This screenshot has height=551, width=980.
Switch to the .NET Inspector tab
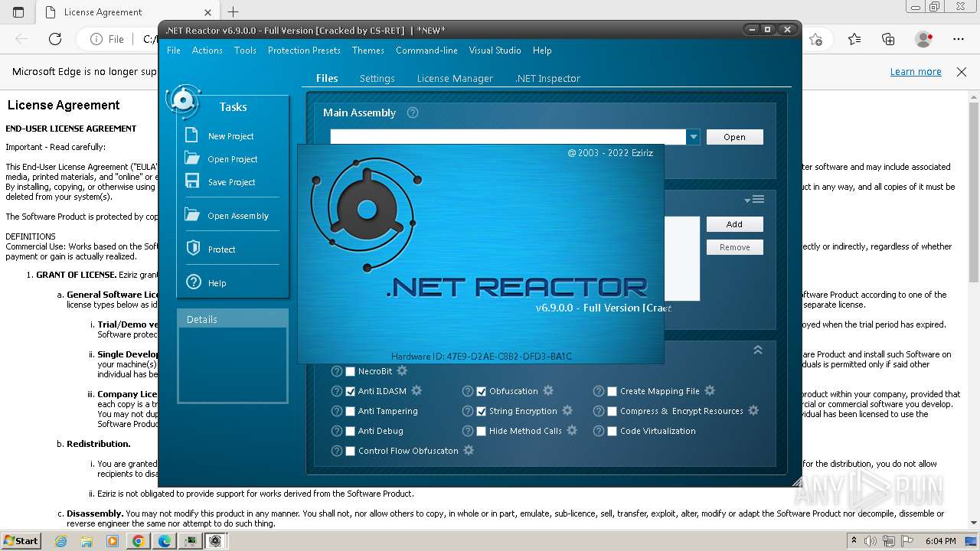547,78
